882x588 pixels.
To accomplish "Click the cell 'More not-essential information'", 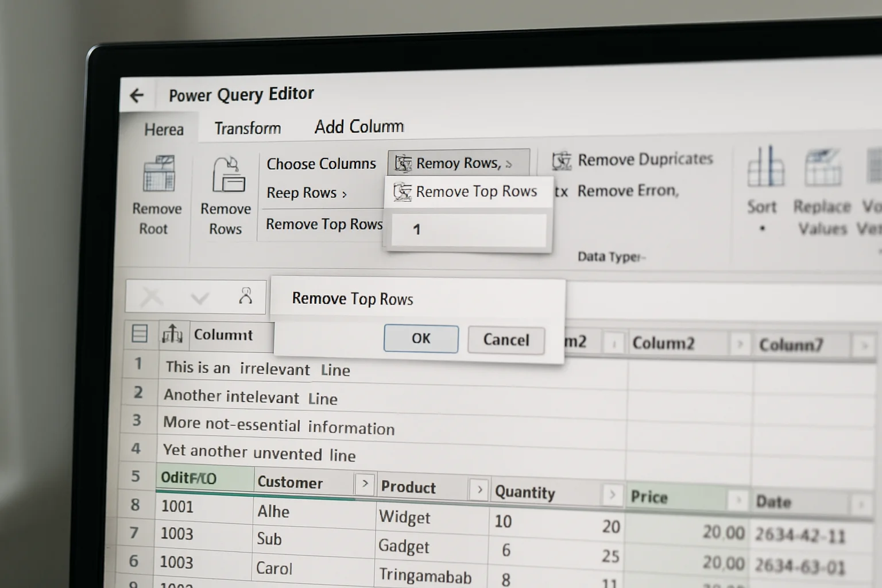I will pyautogui.click(x=278, y=425).
